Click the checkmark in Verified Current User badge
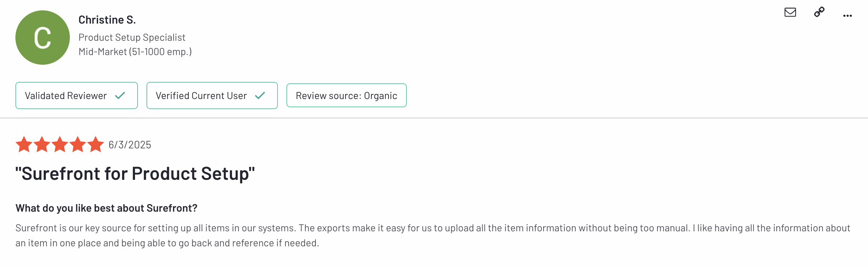 [260, 95]
